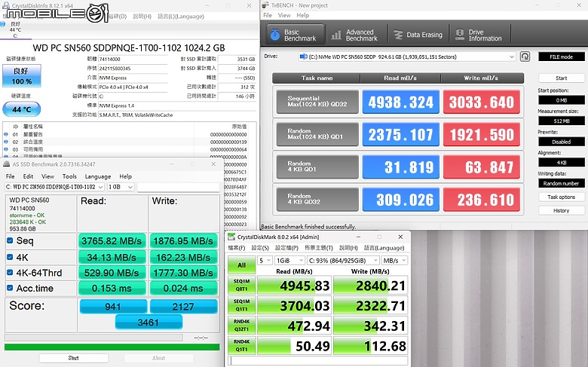Image resolution: width=588 pixels, height=367 pixels.
Task: Expand CrystalDiskMark 1GiB size dropdown
Action: tap(289, 260)
